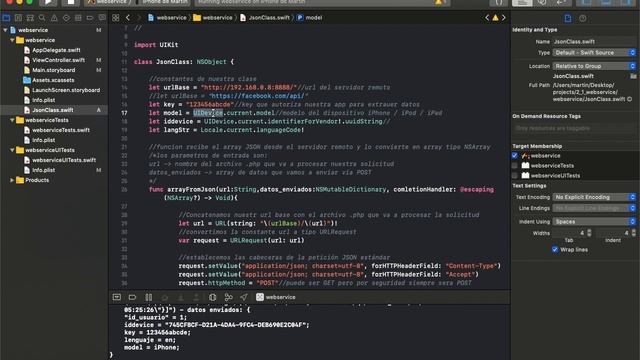Open the Breakpoint navigator
640x360 pixels.
point(90,18)
